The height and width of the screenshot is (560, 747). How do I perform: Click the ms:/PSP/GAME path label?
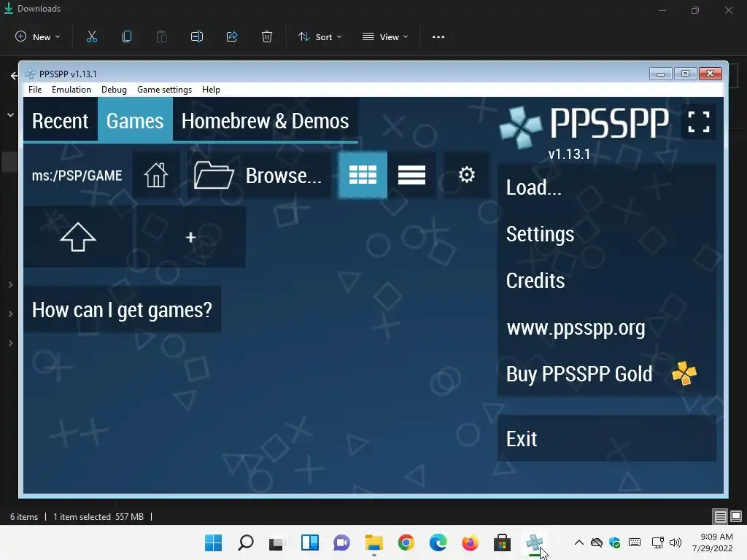(77, 175)
